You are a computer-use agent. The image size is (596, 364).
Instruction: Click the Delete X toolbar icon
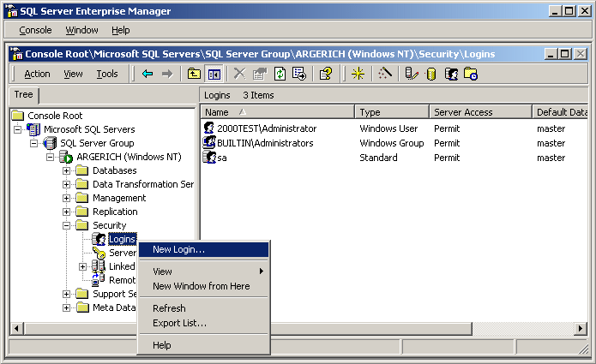pos(239,74)
